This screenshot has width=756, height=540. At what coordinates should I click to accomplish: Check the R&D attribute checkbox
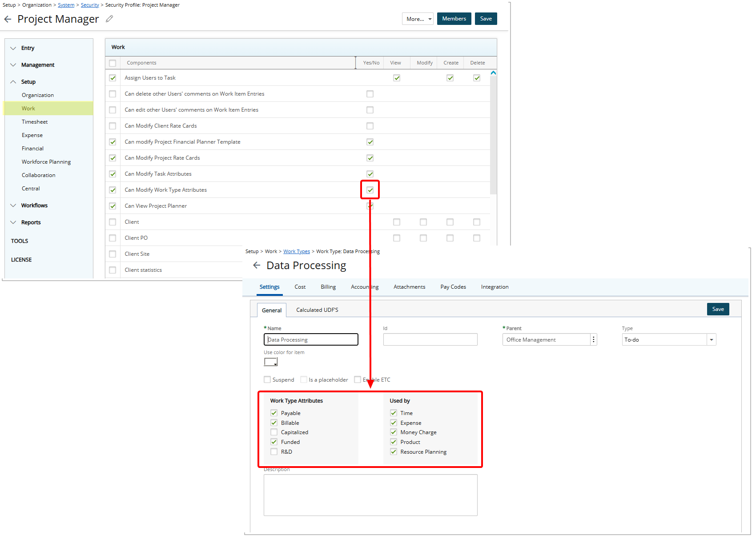click(274, 451)
